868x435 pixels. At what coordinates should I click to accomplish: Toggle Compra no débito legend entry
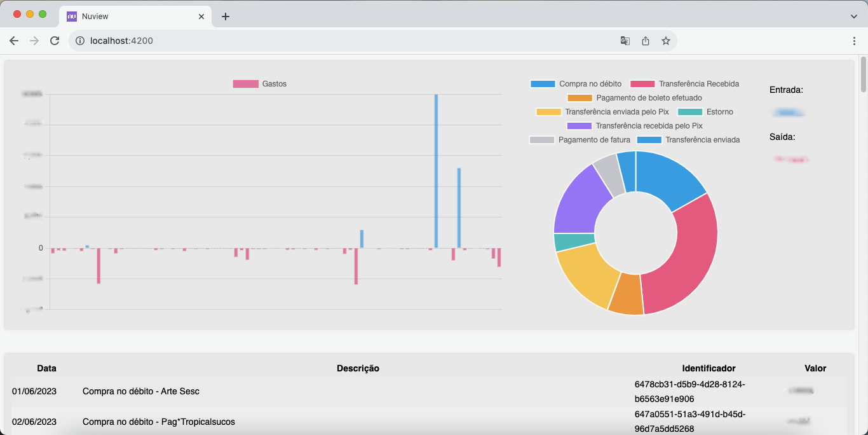(576, 84)
